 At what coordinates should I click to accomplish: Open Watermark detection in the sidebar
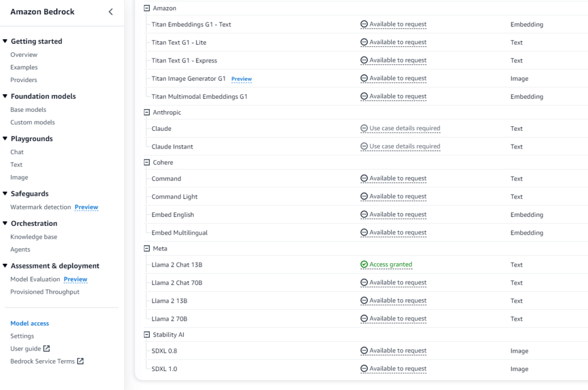[x=41, y=207]
